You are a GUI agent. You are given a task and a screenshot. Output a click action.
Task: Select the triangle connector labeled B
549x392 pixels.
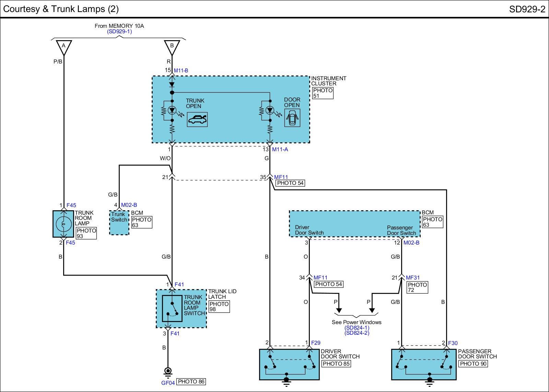(172, 47)
